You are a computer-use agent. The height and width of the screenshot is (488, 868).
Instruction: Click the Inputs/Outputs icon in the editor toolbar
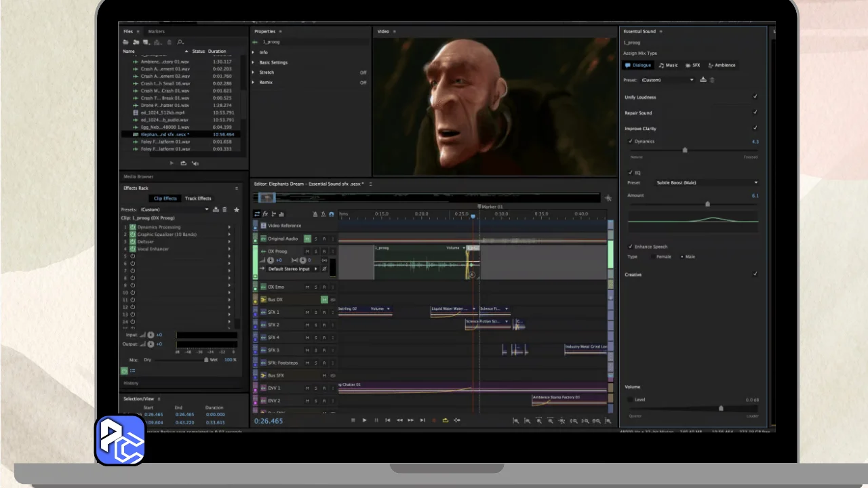pyautogui.click(x=257, y=214)
